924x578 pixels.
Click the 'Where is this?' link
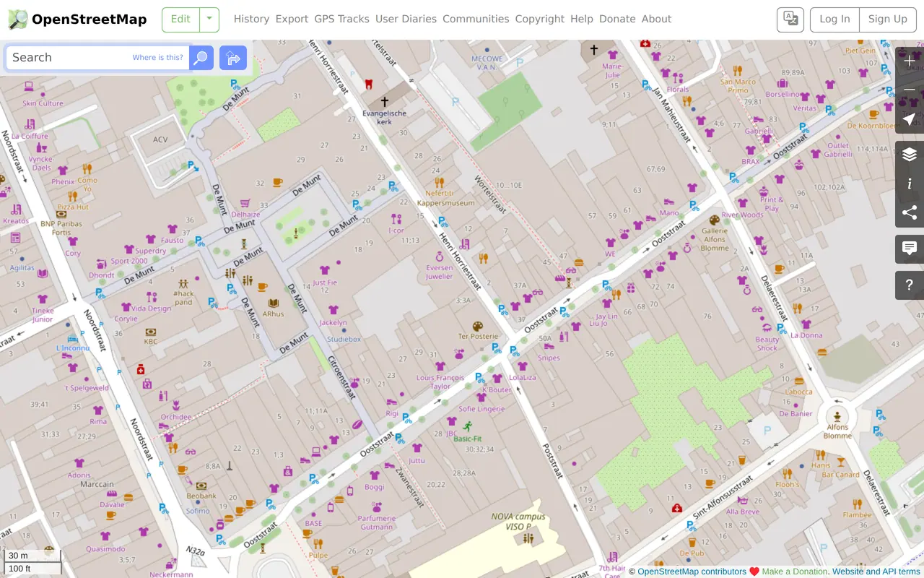(158, 58)
